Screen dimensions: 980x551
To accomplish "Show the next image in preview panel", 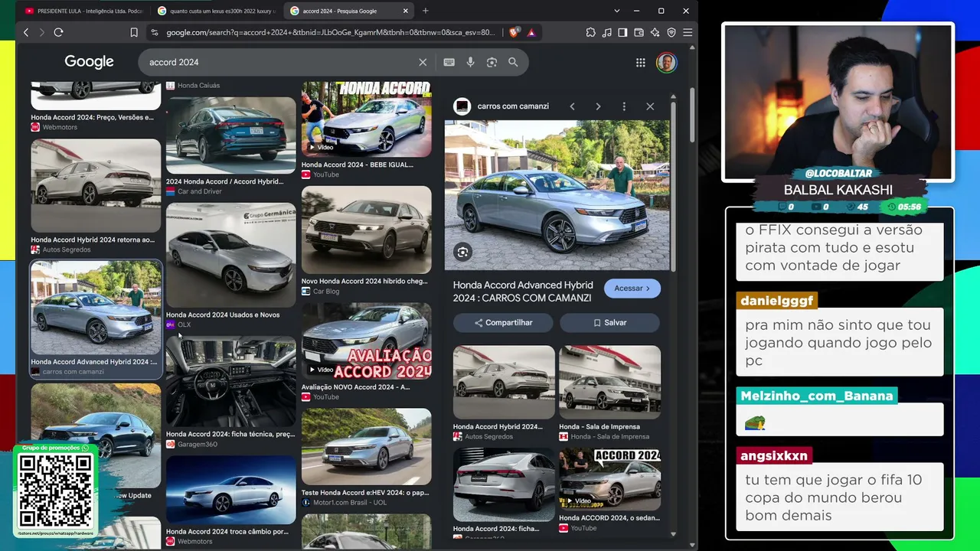I will point(598,106).
